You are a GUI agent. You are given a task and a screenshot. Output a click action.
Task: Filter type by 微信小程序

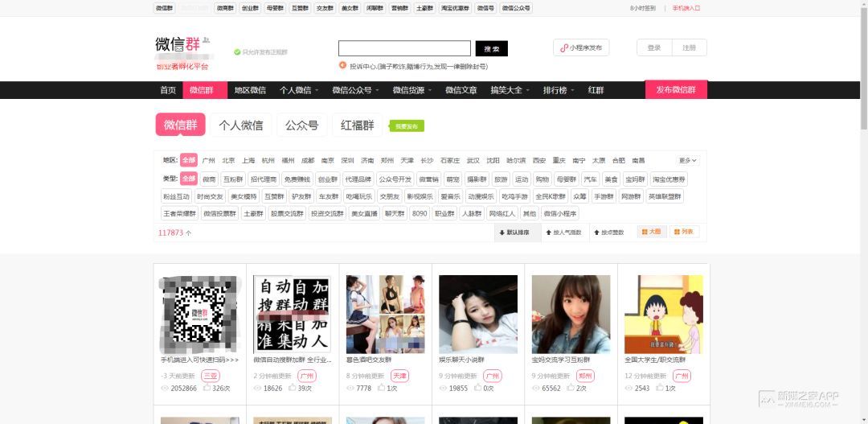559,213
